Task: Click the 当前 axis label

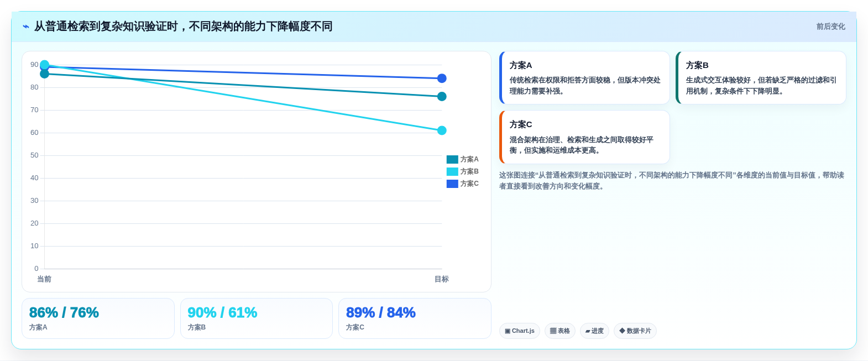Action: (44, 279)
